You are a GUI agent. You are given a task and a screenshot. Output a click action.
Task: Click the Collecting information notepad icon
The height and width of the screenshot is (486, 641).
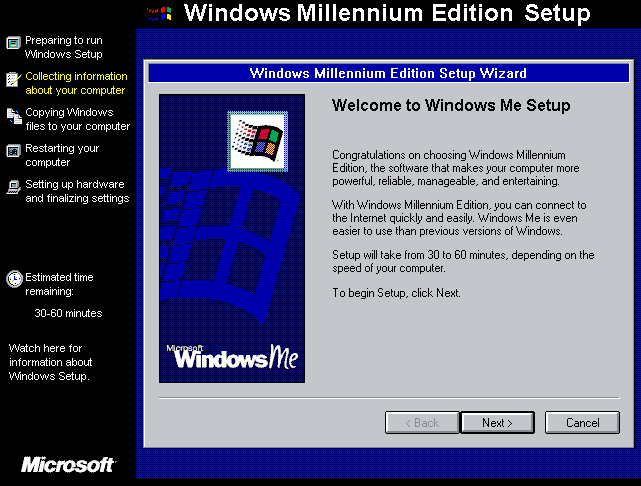coord(13,79)
